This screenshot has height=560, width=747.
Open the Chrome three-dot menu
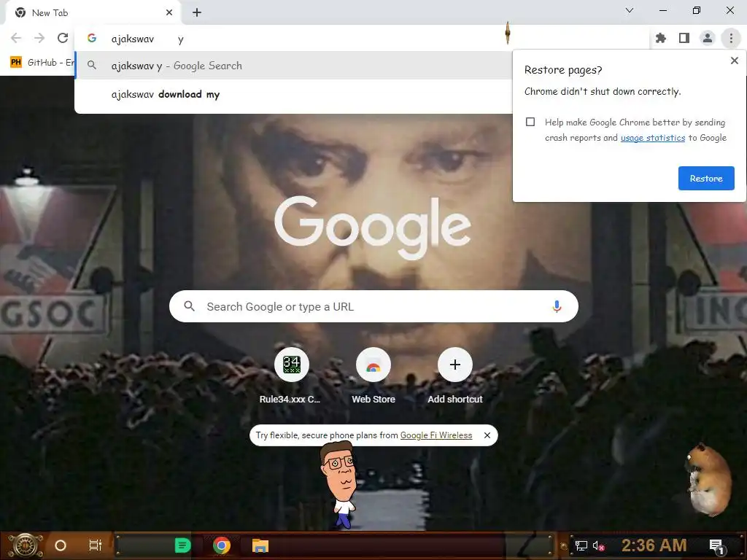(731, 38)
